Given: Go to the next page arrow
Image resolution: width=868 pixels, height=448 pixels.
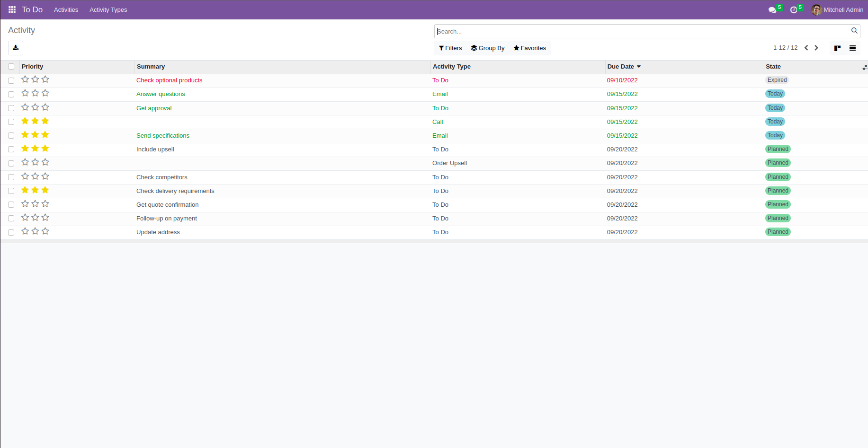Looking at the screenshot, I should [x=816, y=48].
